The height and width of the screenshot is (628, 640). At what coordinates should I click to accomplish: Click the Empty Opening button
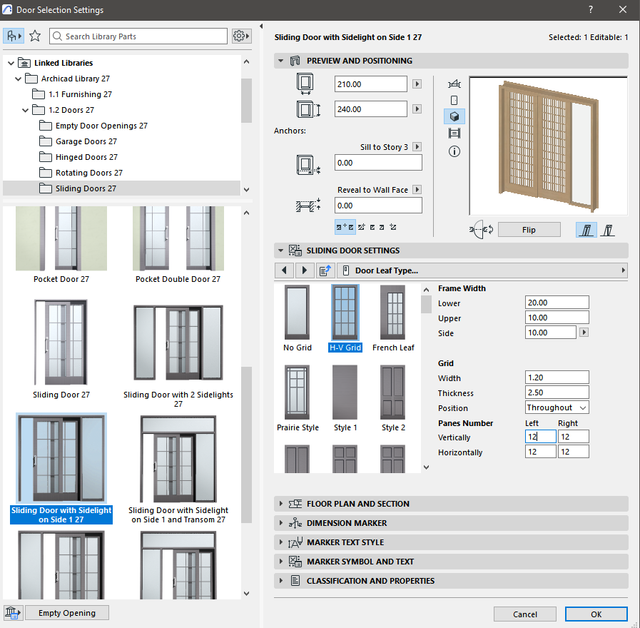67,613
